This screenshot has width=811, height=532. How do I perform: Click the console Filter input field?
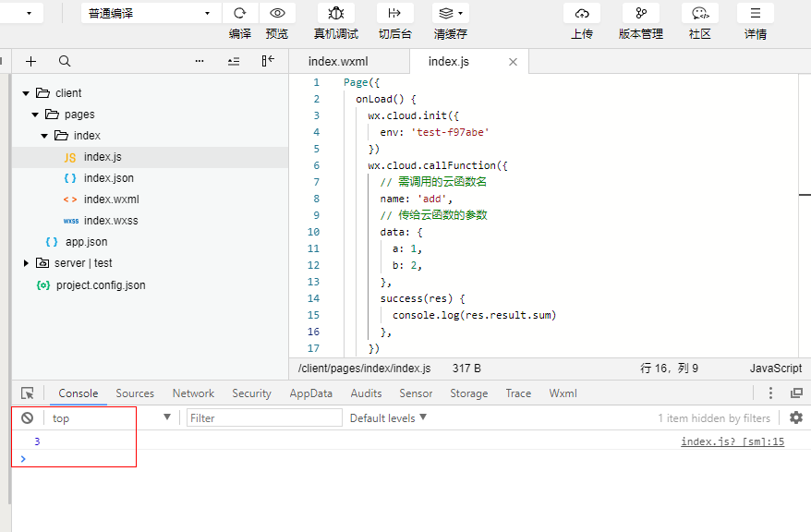(x=264, y=417)
